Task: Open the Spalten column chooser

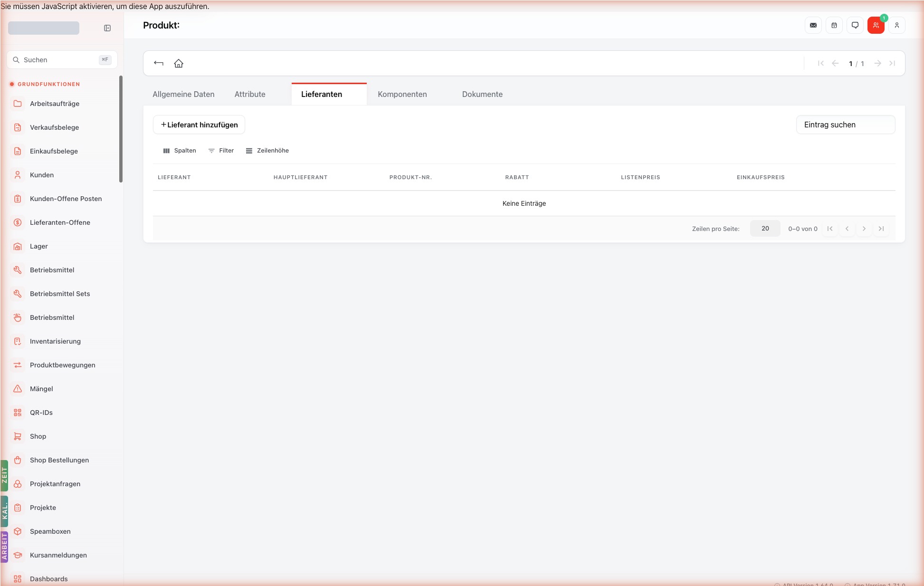Action: [x=180, y=151]
